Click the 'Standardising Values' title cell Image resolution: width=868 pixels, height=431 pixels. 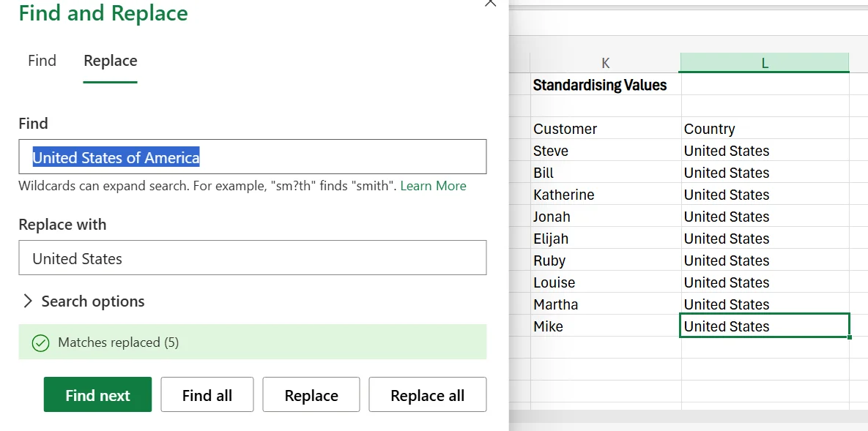(x=599, y=85)
